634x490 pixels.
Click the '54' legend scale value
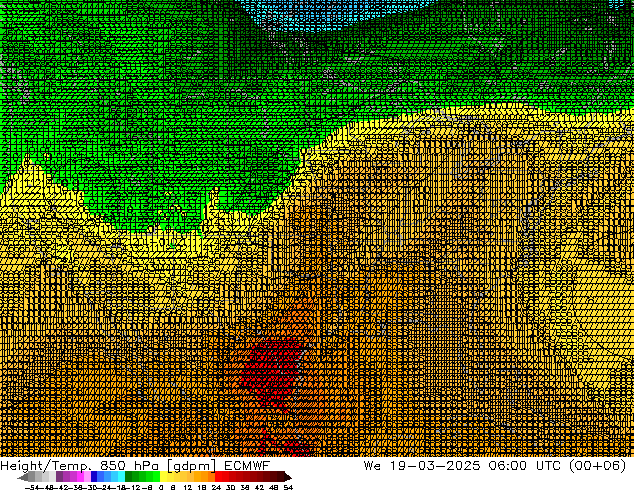(288, 487)
